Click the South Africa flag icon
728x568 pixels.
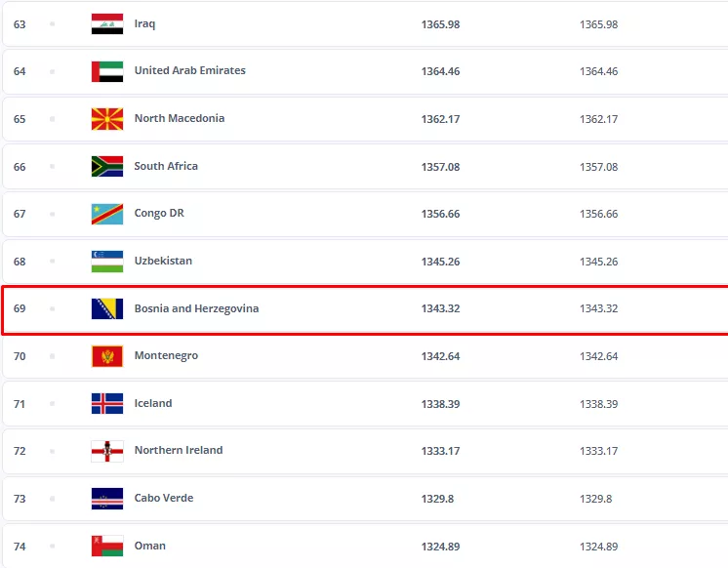coord(106,167)
